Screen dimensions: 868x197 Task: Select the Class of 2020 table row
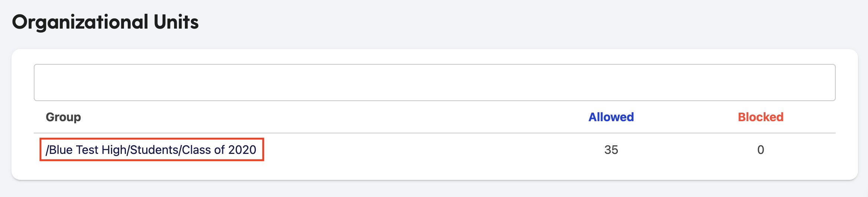click(x=434, y=150)
